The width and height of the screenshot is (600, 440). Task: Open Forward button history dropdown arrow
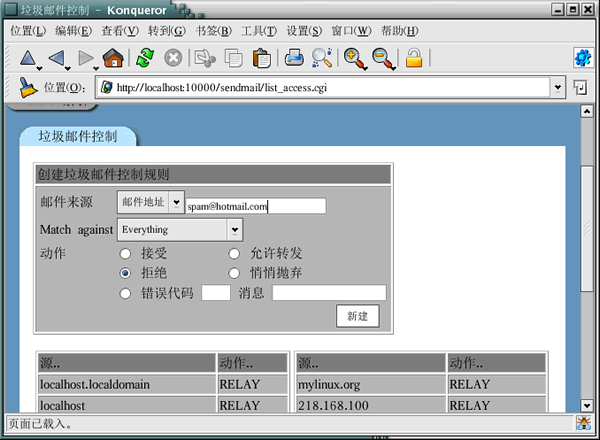pyautogui.click(x=96, y=68)
